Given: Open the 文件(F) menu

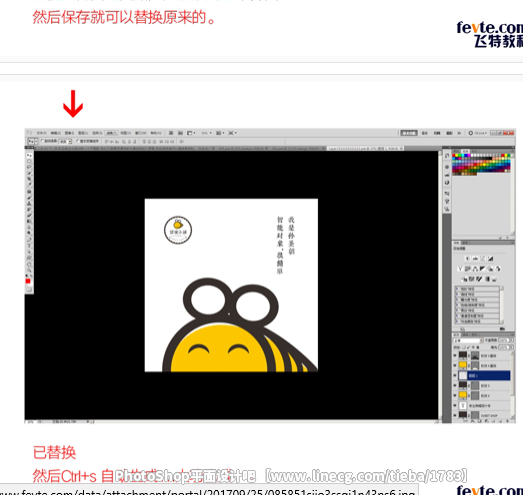Looking at the screenshot, I should pos(41,133).
